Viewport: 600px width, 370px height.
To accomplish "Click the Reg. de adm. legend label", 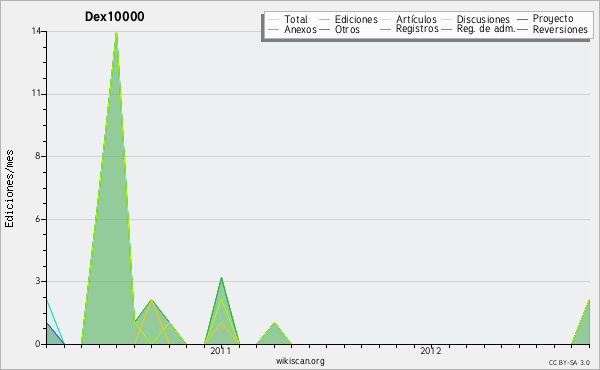I will point(486,29).
